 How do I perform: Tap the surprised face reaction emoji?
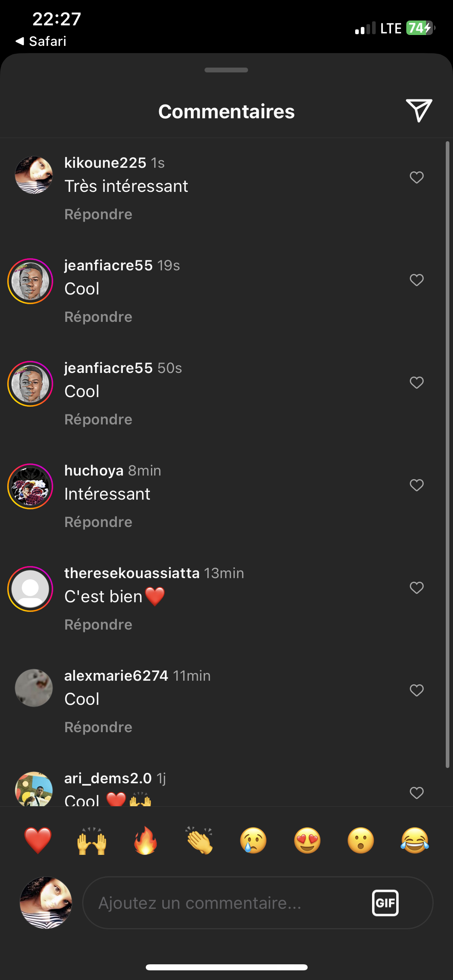[x=361, y=840]
